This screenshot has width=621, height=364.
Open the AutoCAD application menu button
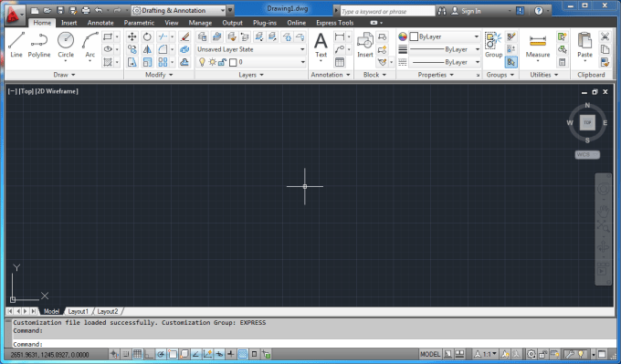point(15,15)
